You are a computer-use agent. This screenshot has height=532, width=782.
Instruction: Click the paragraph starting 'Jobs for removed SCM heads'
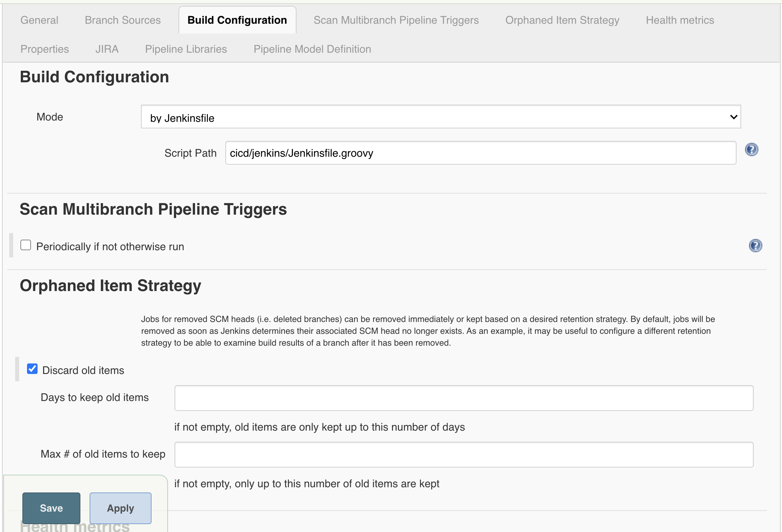point(428,331)
